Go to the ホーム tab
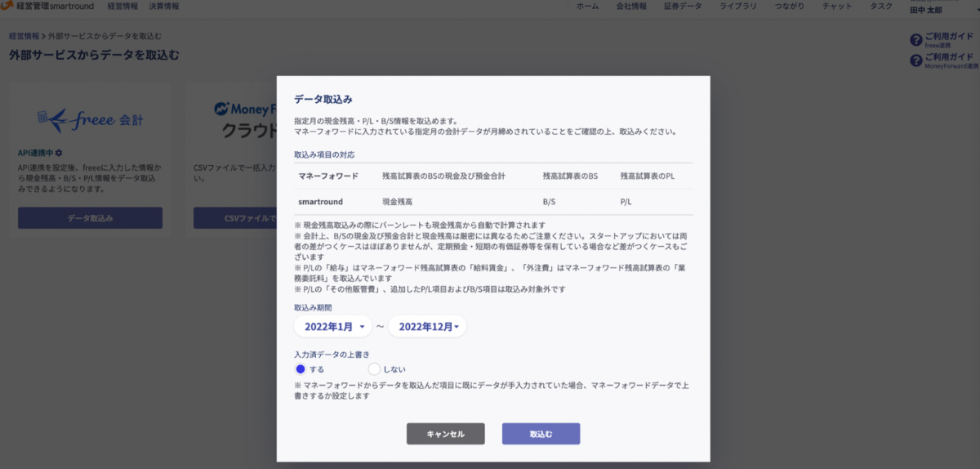The image size is (980, 469). pyautogui.click(x=588, y=7)
